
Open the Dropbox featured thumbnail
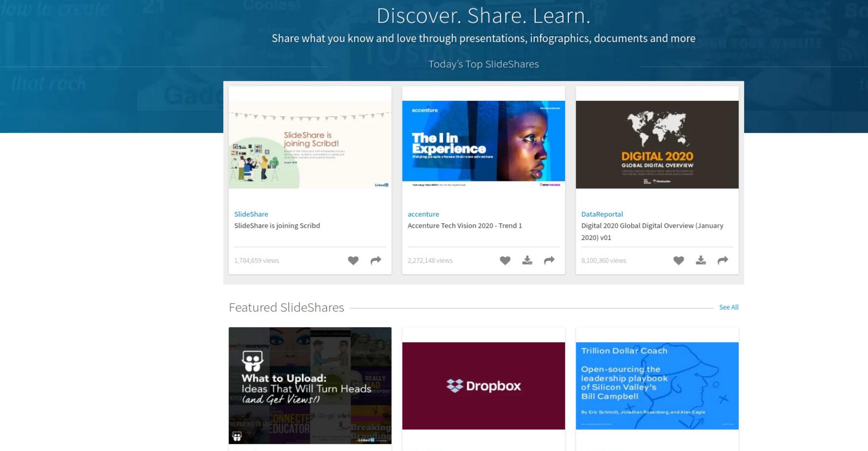pos(484,385)
